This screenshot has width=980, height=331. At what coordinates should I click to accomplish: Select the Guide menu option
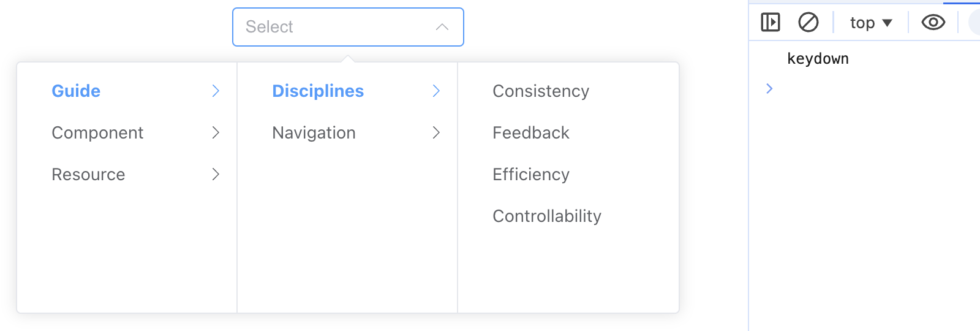pos(127,91)
